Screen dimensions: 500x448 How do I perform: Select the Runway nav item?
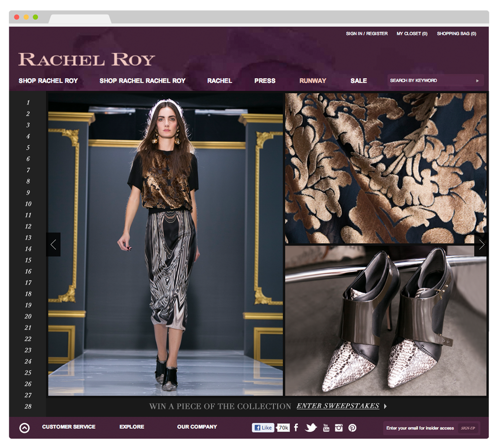pos(312,81)
